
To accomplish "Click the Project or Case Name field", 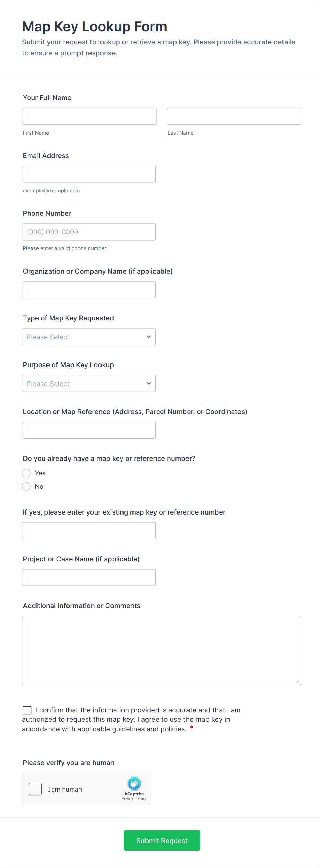I will pyautogui.click(x=89, y=578).
